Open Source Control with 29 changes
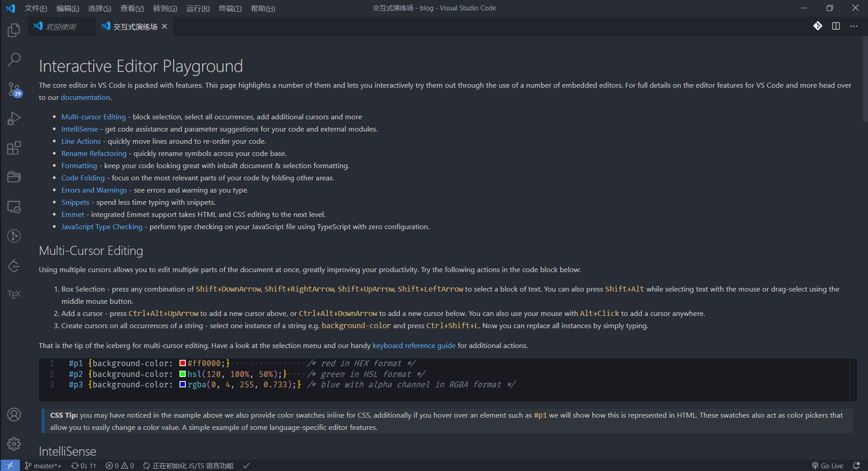 click(x=14, y=89)
